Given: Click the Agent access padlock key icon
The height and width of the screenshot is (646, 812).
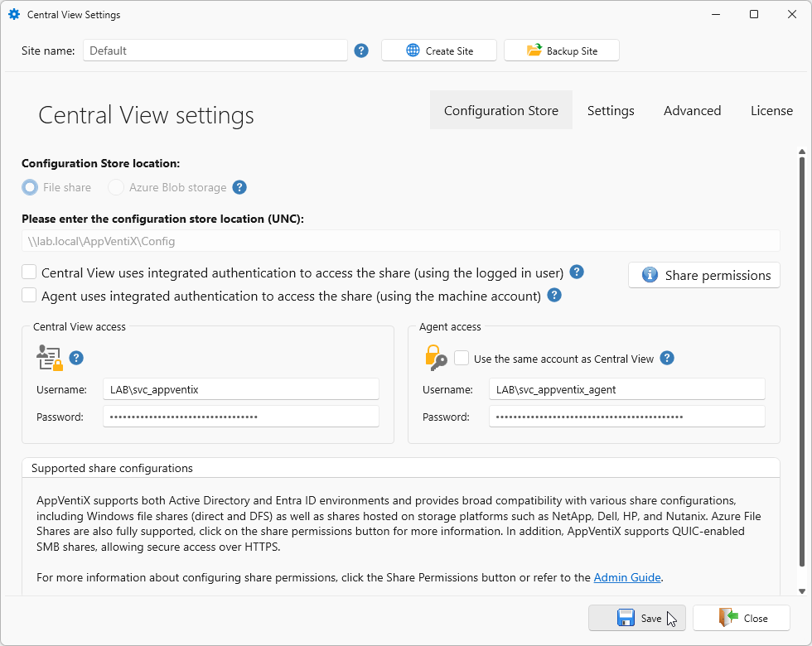Looking at the screenshot, I should tap(436, 358).
